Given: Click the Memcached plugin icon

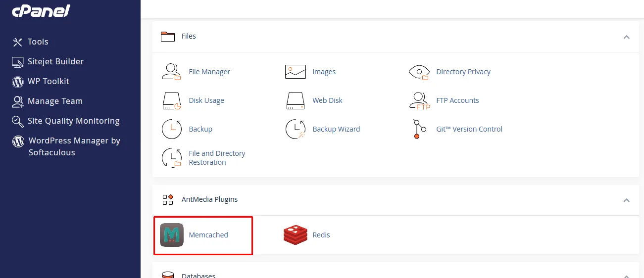Looking at the screenshot, I should click(x=171, y=235).
